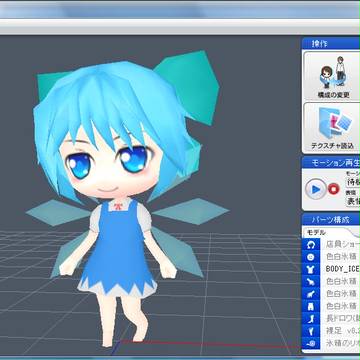Select the pants lower-body part icon
Screen dimensions: 360x360
click(311, 306)
